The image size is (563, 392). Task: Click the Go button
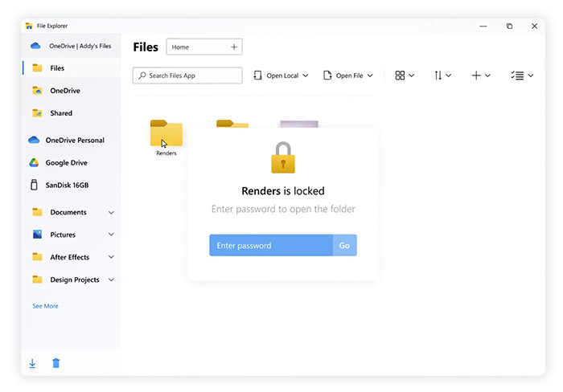345,245
